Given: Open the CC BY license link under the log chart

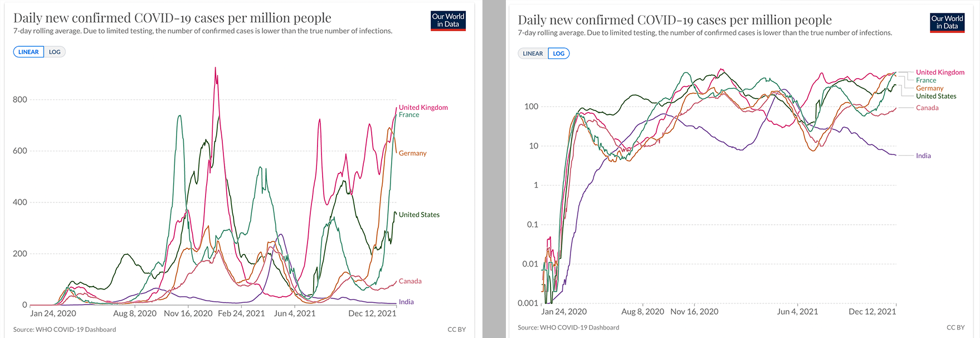Looking at the screenshot, I should 955,327.
